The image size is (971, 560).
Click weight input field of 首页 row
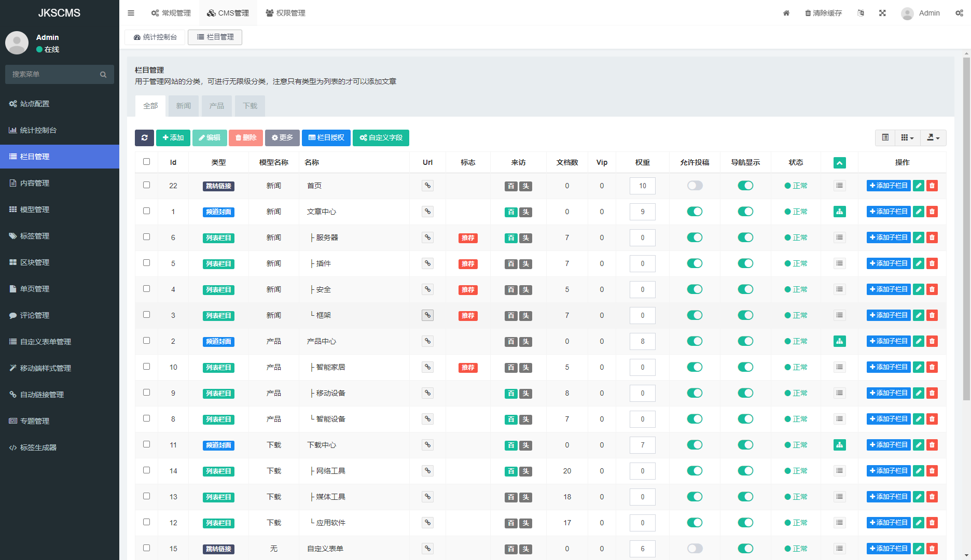pyautogui.click(x=643, y=186)
